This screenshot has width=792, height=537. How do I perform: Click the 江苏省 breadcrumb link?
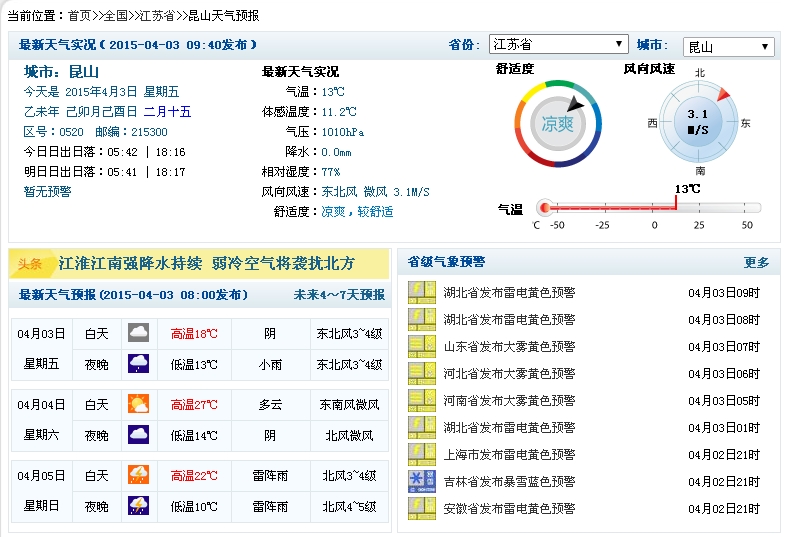tap(157, 16)
